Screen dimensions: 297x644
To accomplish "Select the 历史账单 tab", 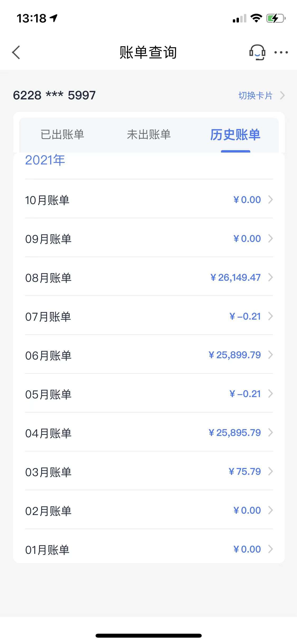I will pyautogui.click(x=235, y=135).
